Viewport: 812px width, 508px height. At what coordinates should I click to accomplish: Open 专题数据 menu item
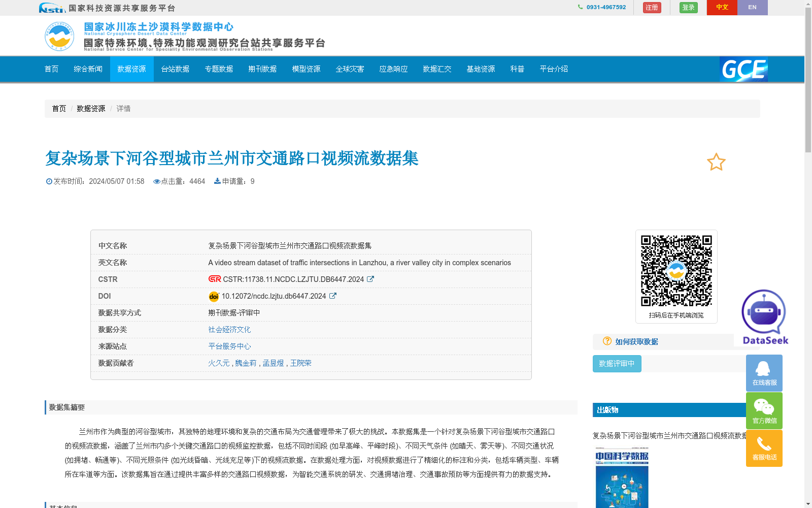click(219, 69)
